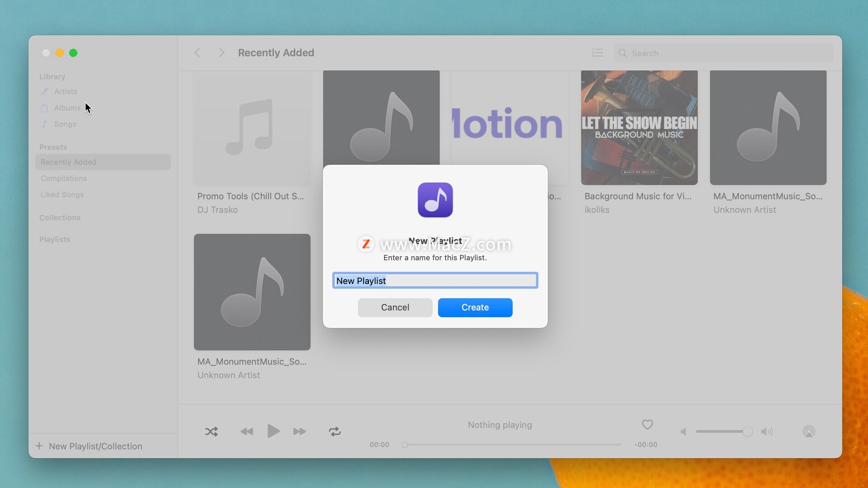
Task: Click the search magnifier icon
Action: tap(623, 53)
